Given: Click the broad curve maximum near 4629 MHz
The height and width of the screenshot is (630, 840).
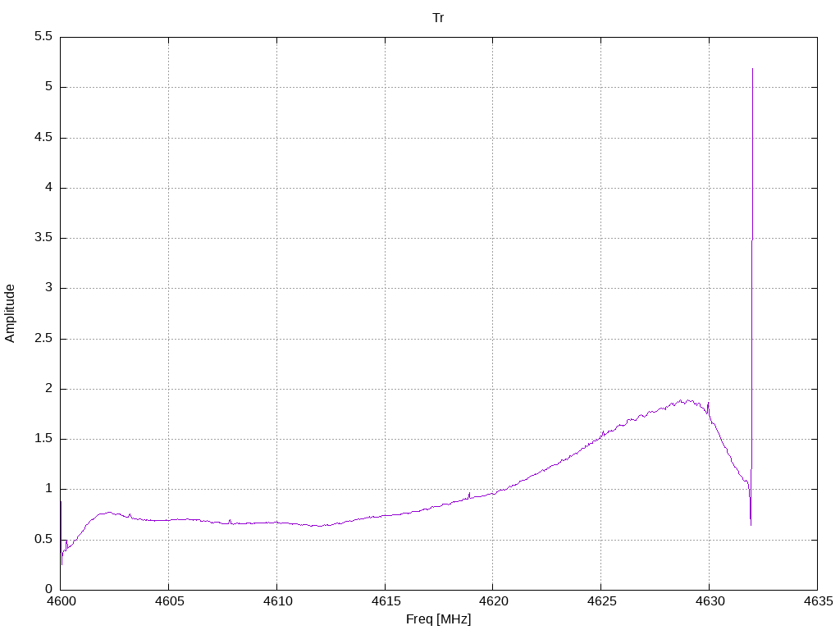Looking at the screenshot, I should click(682, 400).
